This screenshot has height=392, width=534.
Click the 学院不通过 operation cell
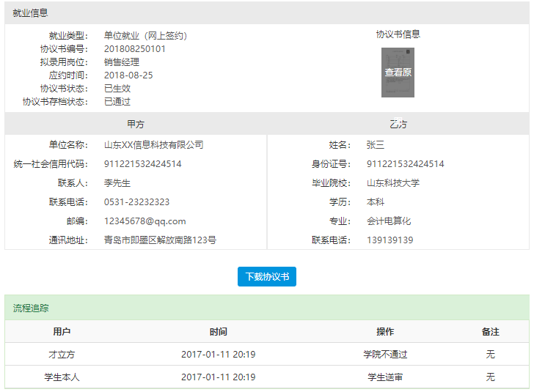[x=385, y=355]
